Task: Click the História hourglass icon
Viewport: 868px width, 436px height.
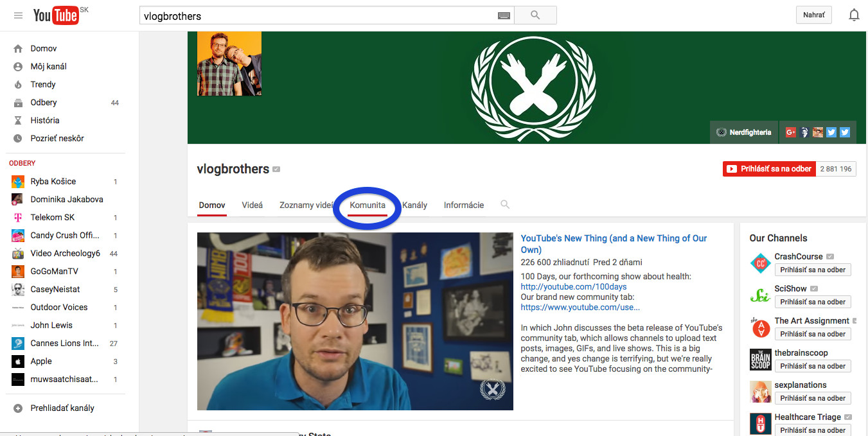Action: click(x=18, y=120)
